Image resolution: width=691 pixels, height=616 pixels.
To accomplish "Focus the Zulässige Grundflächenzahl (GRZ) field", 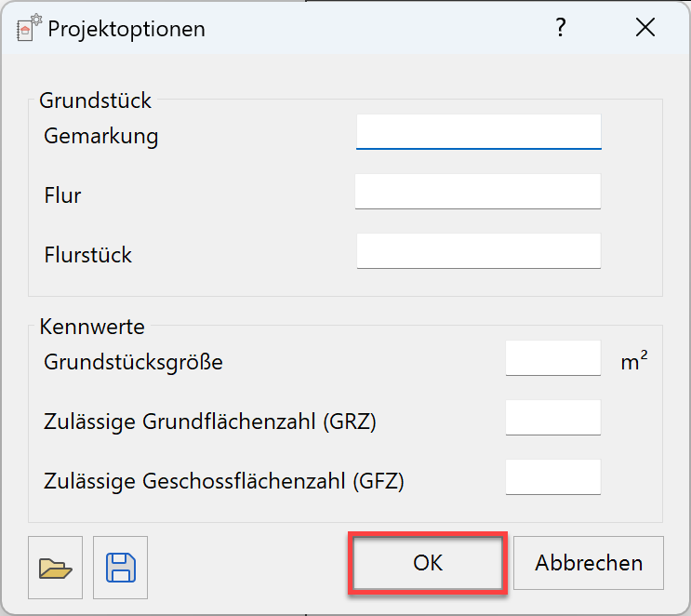I will (553, 418).
